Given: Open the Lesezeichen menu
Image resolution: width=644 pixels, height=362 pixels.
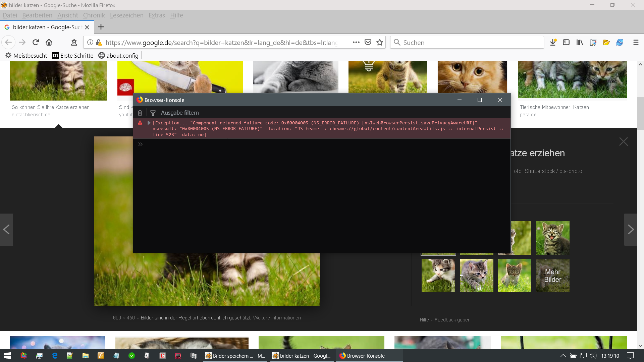Looking at the screenshot, I should (126, 15).
